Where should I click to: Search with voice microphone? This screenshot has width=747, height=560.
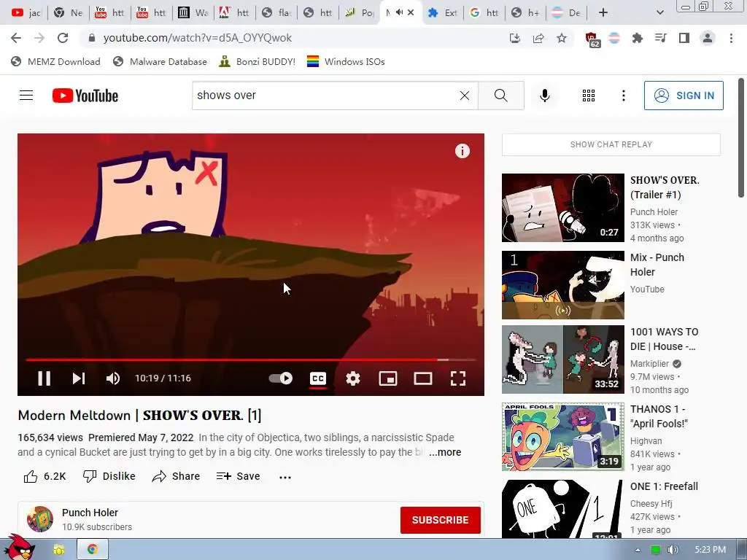pyautogui.click(x=544, y=96)
